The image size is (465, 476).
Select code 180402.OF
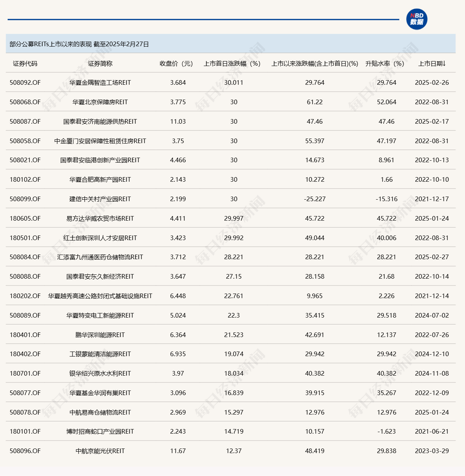pos(25,354)
